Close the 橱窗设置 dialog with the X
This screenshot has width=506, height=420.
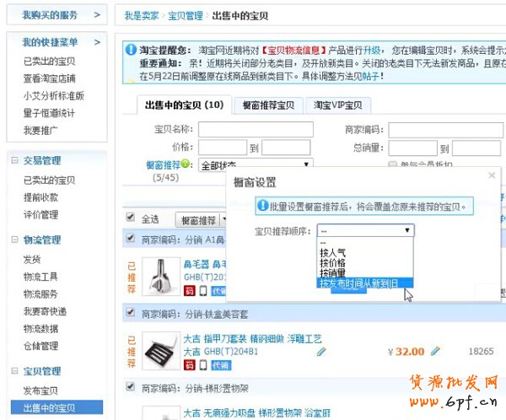(492, 175)
